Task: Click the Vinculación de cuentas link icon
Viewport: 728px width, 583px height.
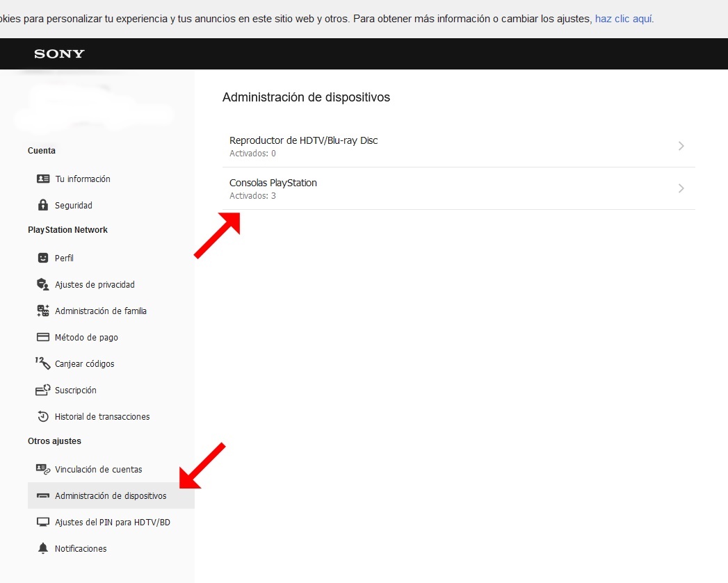Action: [43, 469]
